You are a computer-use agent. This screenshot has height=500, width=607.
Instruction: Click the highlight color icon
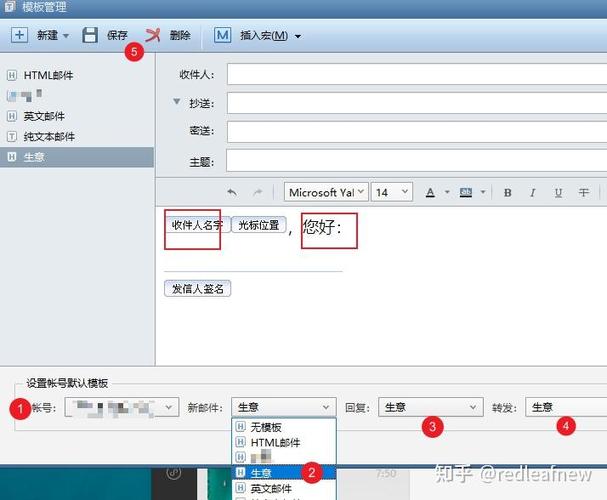point(466,192)
